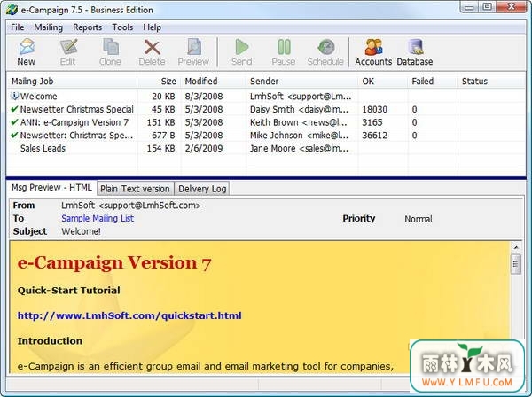Open the Tools menu
532x397 pixels.
point(122,27)
